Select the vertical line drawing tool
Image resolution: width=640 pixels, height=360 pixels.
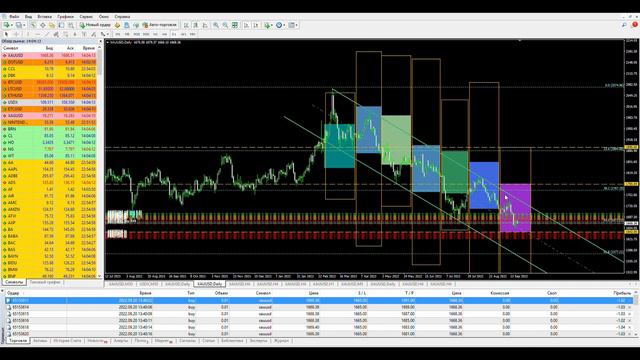coord(28,34)
